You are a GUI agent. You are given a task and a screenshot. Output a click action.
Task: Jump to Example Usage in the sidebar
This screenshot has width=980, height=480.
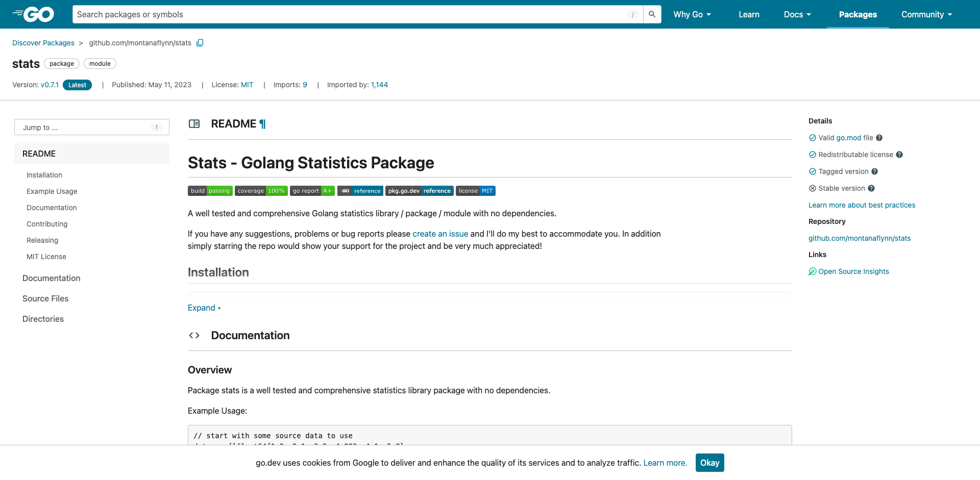[52, 191]
